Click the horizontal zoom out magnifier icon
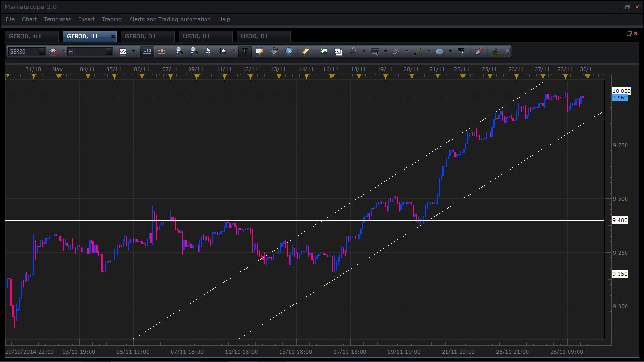 tap(194, 51)
